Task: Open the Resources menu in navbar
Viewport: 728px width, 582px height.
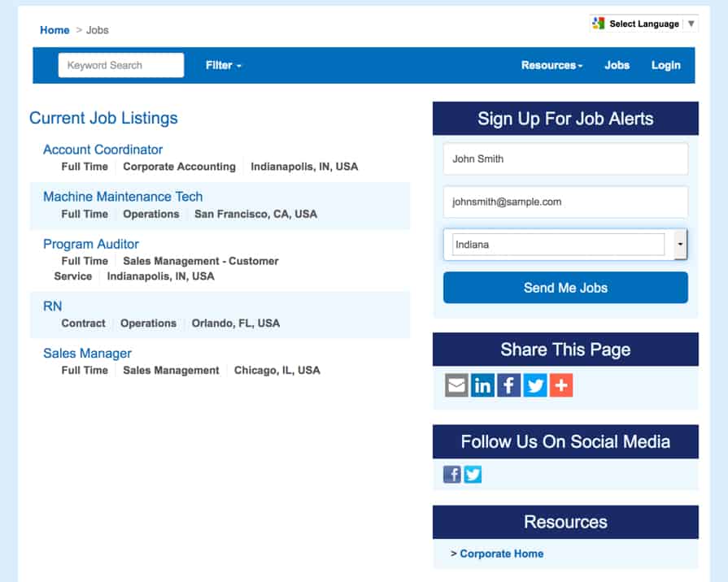Action: pos(551,65)
